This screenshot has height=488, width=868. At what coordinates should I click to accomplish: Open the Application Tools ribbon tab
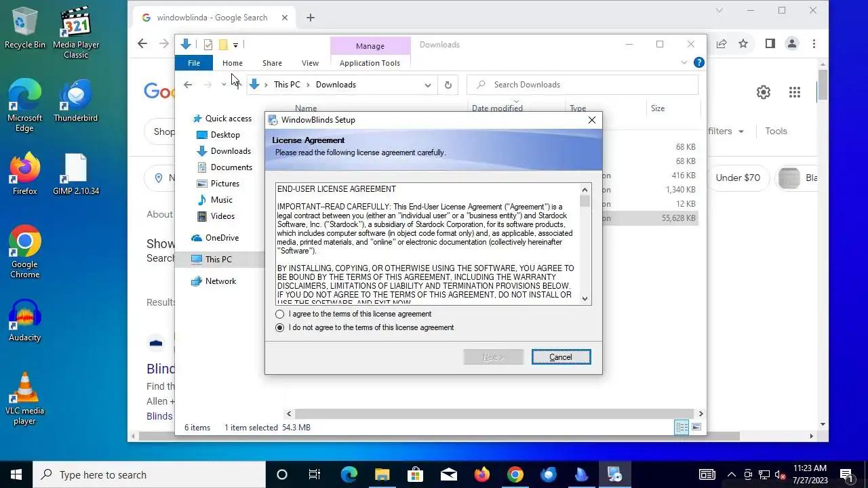[370, 63]
